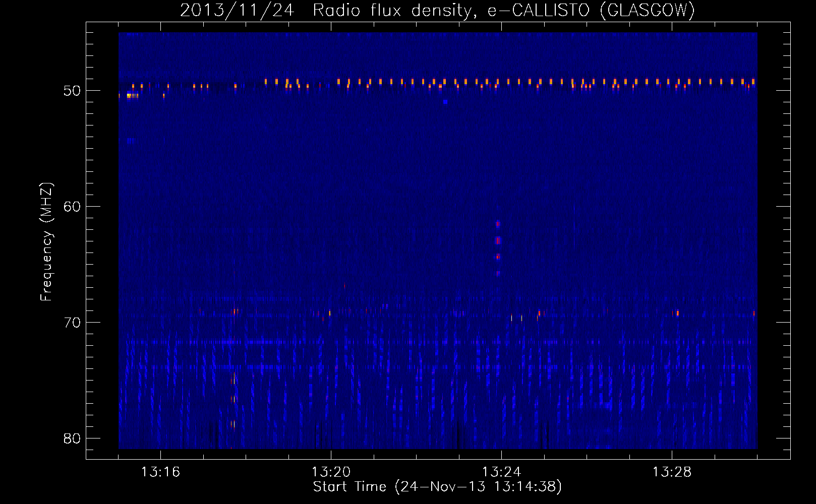The image size is (816, 504).
Task: Click the 80 frequency tick label
Action: pos(72,438)
